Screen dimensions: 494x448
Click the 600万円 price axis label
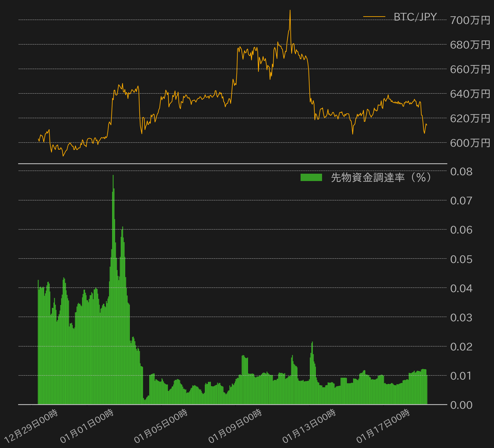click(x=470, y=143)
